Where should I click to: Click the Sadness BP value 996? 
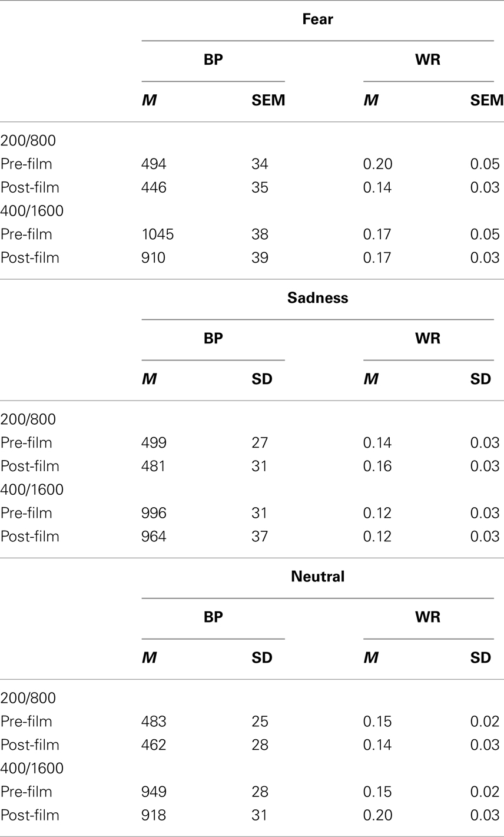pyautogui.click(x=154, y=513)
